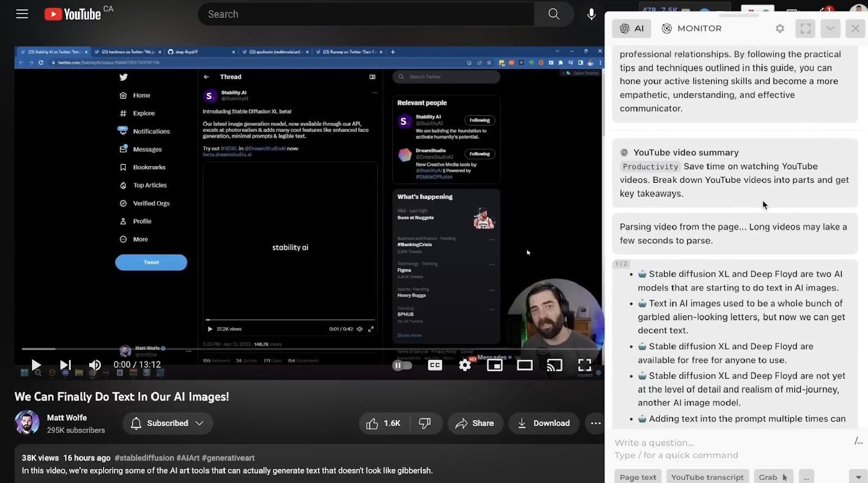This screenshot has height=483, width=868.
Task: Open the #AiArt hashtag link
Action: click(188, 458)
